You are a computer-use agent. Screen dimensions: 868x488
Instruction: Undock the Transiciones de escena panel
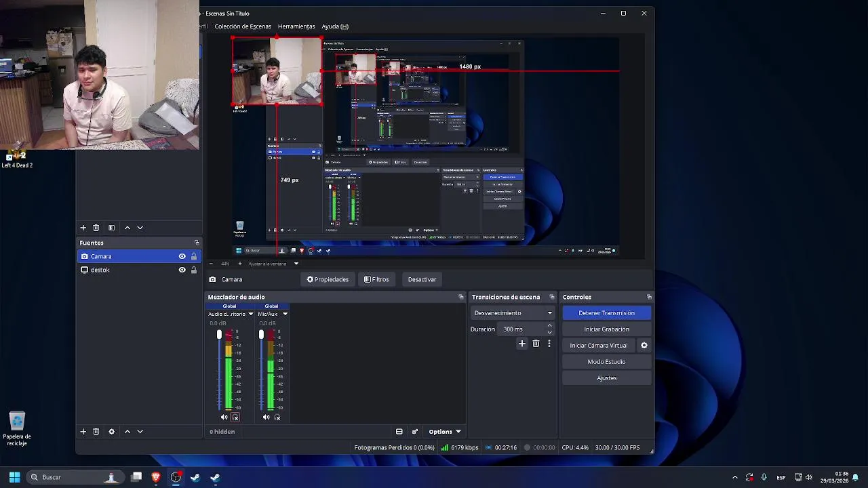coord(551,297)
